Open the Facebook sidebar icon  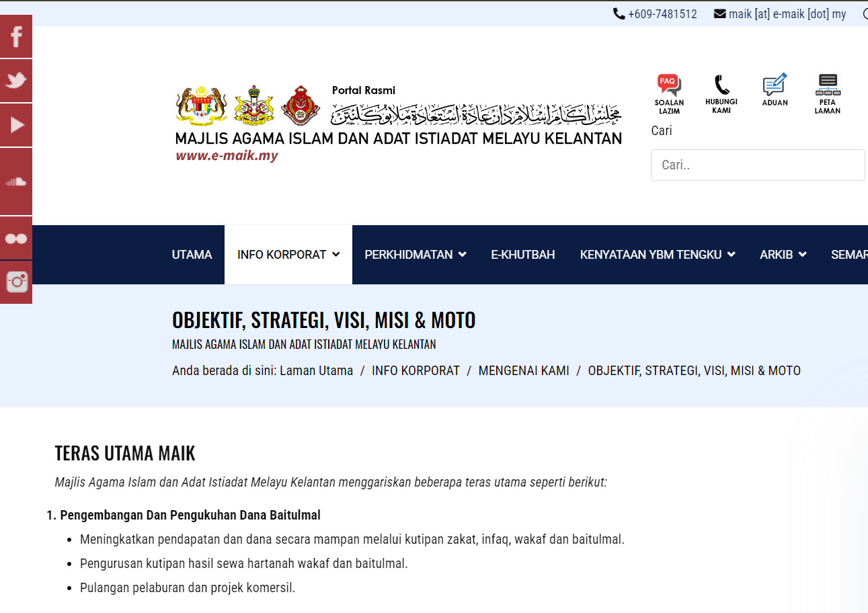pos(16,36)
